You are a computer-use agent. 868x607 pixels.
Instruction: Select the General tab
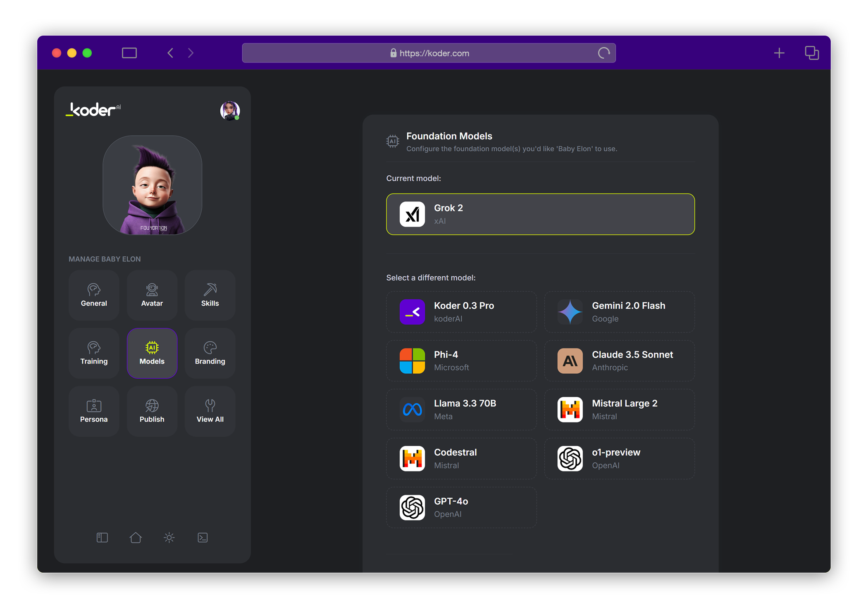[94, 295]
